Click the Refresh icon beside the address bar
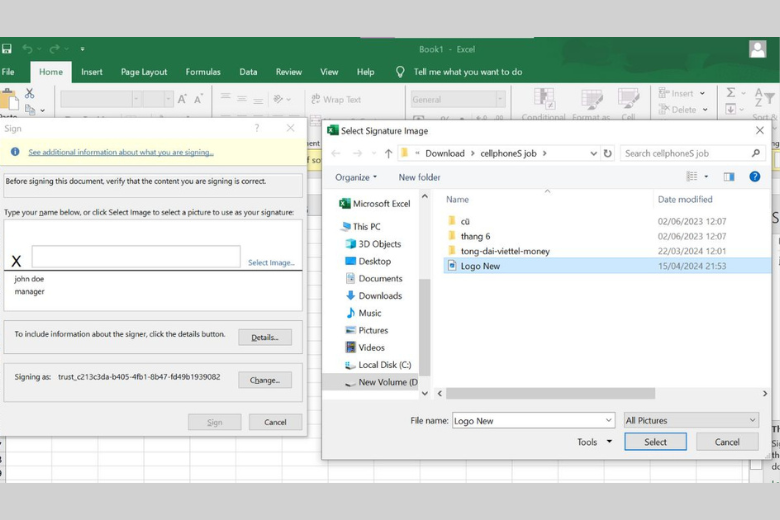The width and height of the screenshot is (780, 520). click(607, 153)
